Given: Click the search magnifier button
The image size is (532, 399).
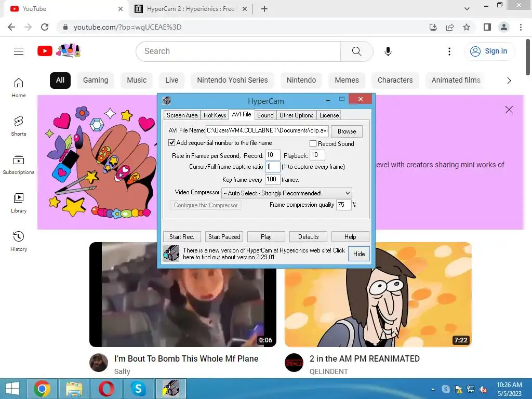Looking at the screenshot, I should point(356,51).
